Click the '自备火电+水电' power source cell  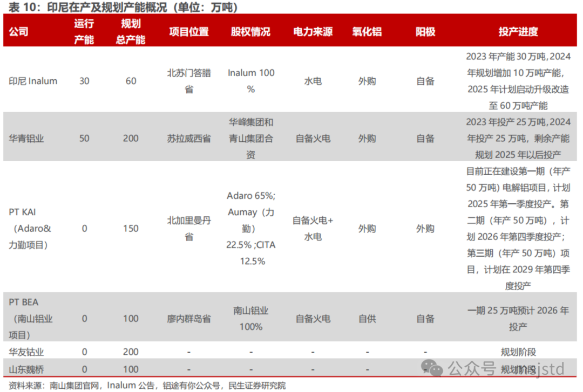(313, 229)
